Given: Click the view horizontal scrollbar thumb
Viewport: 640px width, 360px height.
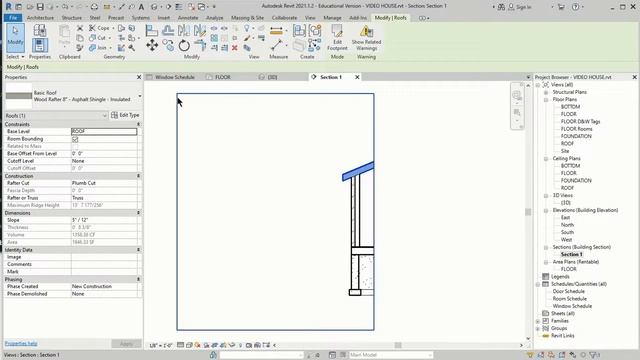Looking at the screenshot, I should 398,345.
